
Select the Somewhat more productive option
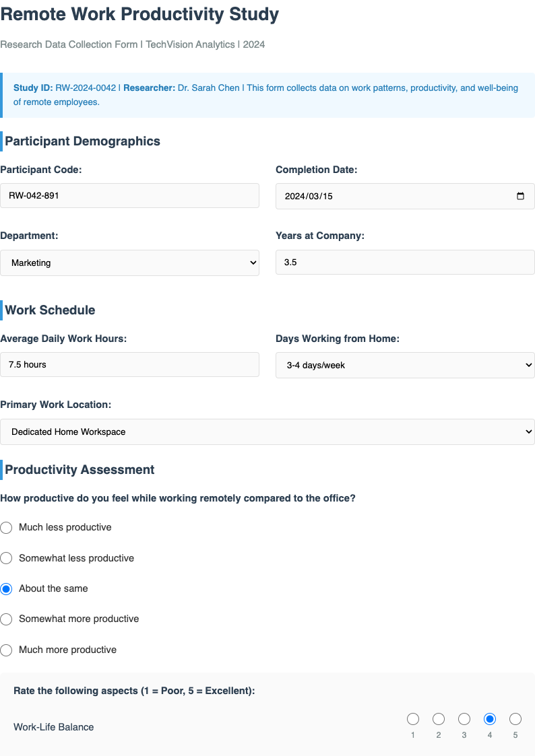click(x=6, y=619)
